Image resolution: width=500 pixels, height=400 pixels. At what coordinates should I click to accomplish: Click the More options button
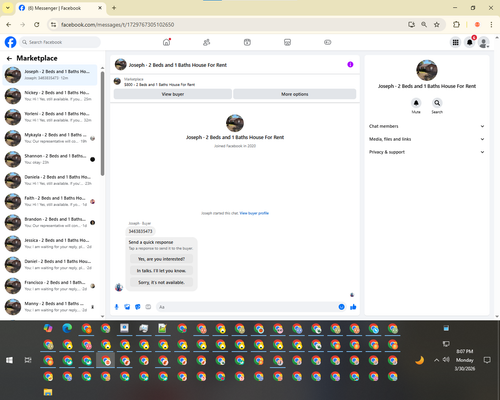tap(295, 94)
